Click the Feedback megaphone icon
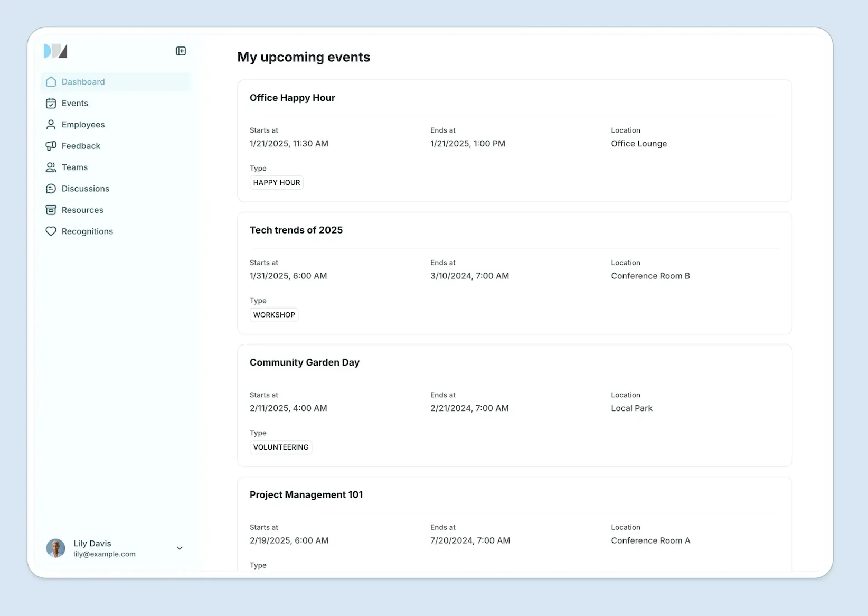 [x=51, y=146]
